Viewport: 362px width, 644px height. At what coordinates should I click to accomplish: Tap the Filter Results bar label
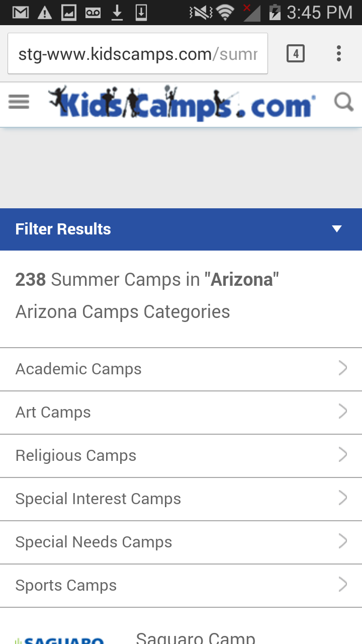coord(63,229)
